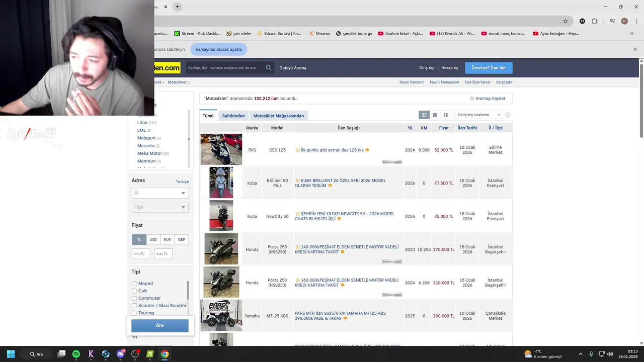The width and height of the screenshot is (644, 362).
Task: Open Giriş Yap link
Action: [427, 68]
